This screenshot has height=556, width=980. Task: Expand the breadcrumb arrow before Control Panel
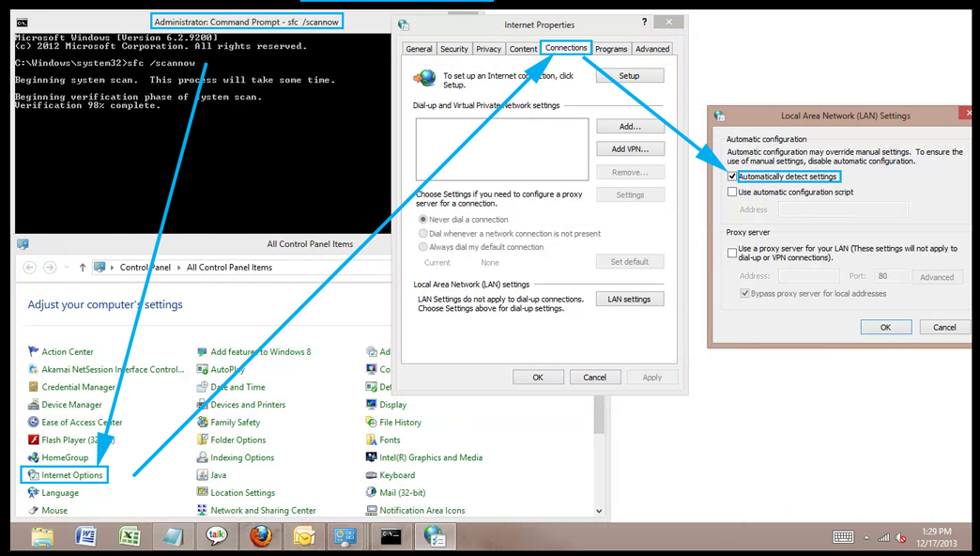coord(113,267)
